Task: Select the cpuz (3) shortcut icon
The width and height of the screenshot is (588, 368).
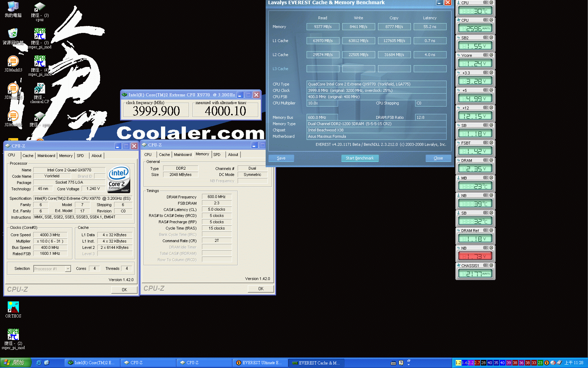Action: click(x=40, y=12)
